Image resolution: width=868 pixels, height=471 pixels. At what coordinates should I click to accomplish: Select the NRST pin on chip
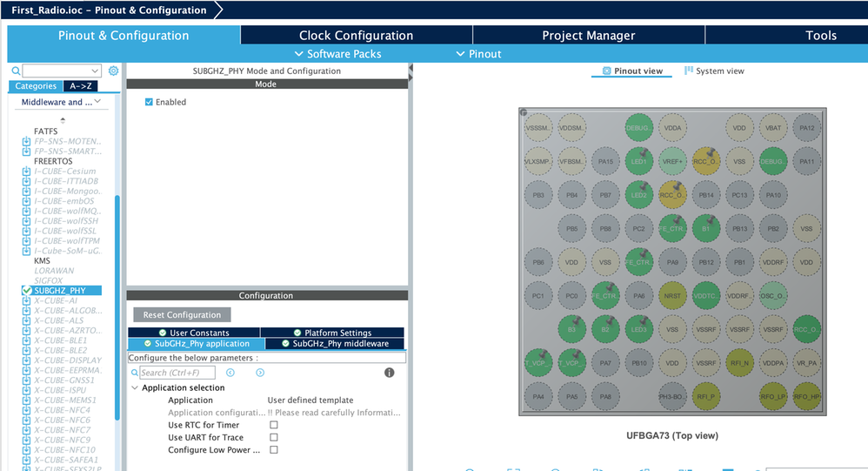(672, 295)
